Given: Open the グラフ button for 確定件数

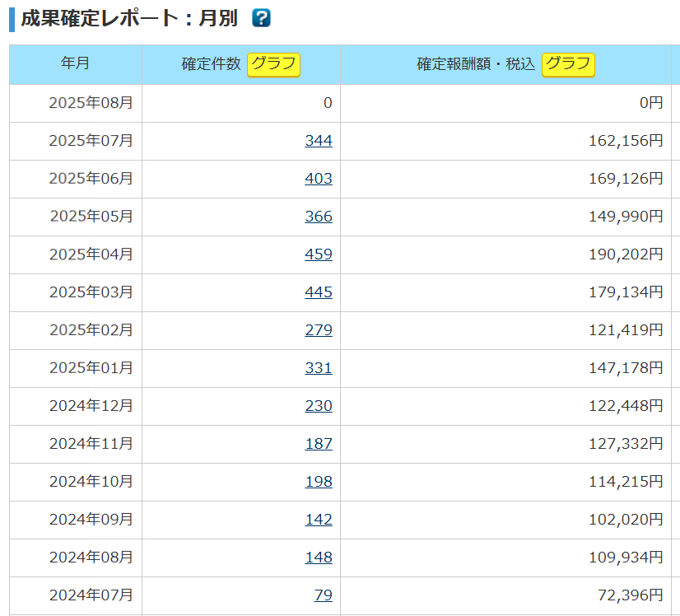Looking at the screenshot, I should (274, 64).
